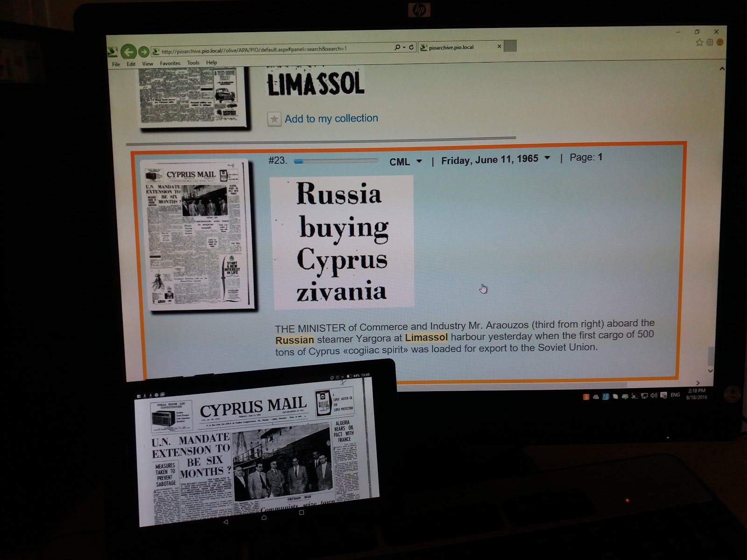Screen dimensions: 747x560
Task: Open the Help menu
Action: (211, 63)
